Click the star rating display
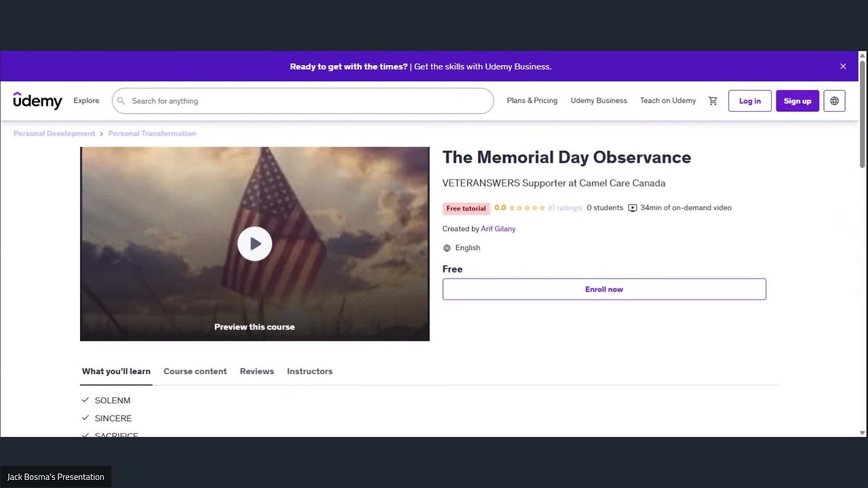Screen dimensions: 868x488 click(x=528, y=208)
